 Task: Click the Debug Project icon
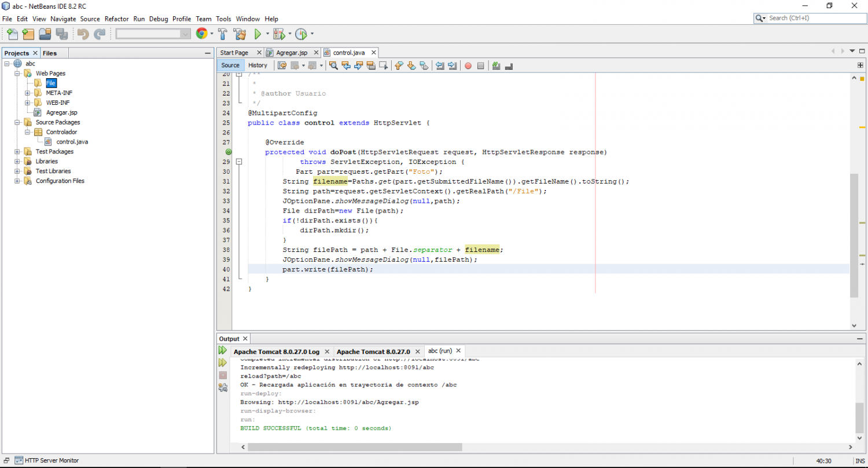pyautogui.click(x=279, y=34)
